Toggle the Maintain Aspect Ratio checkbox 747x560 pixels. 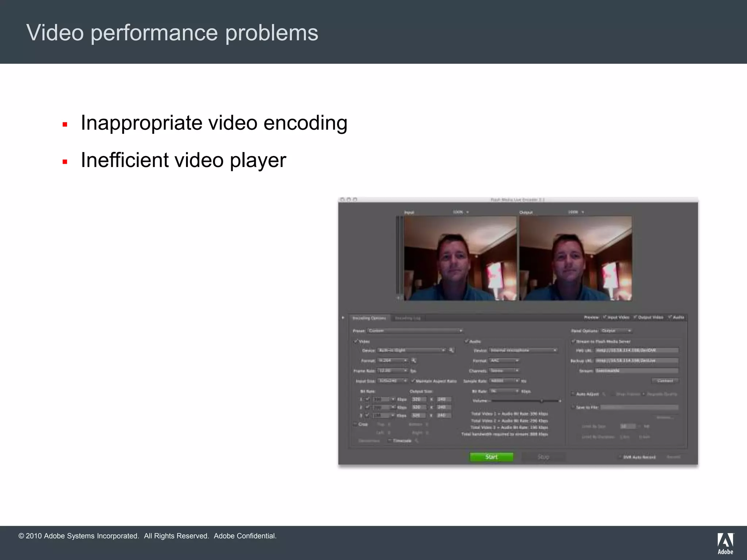413,381
